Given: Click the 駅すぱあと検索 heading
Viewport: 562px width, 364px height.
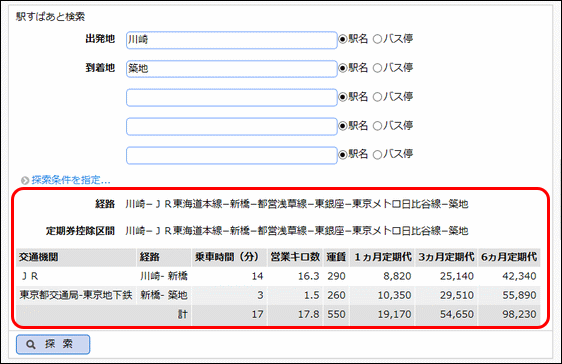Looking at the screenshot, I should pos(50,17).
